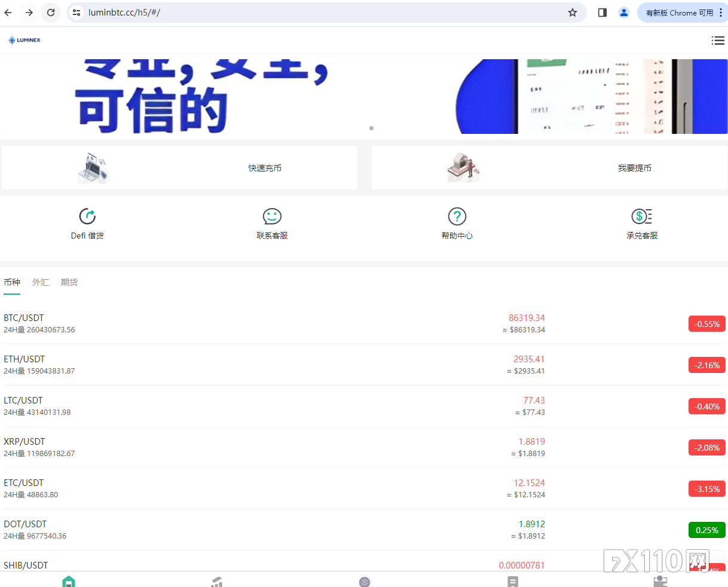Image resolution: width=728 pixels, height=587 pixels.
Task: Open the News/chat icon in bottom navigation
Action: [x=512, y=580]
